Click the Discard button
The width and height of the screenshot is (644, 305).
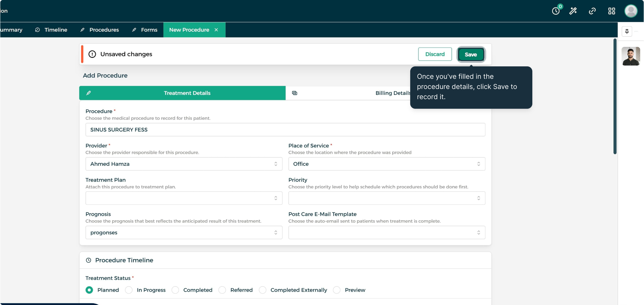[435, 54]
